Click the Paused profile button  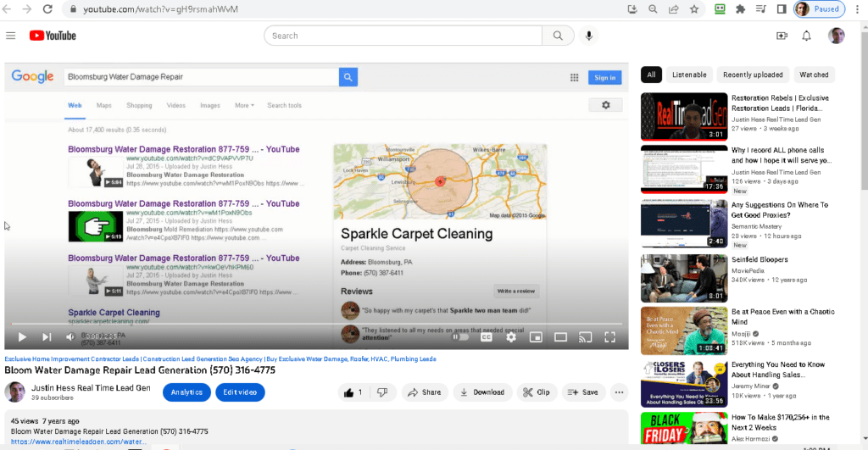tap(820, 8)
